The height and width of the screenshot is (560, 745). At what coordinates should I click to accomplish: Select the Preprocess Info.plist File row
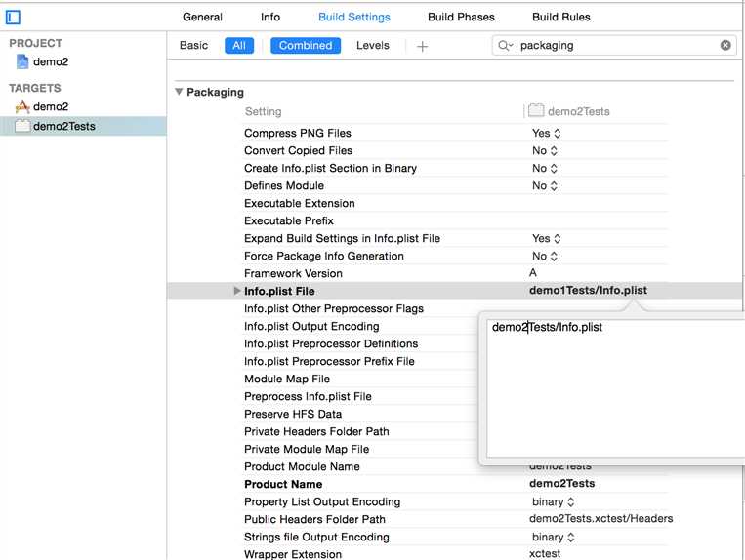(x=361, y=397)
